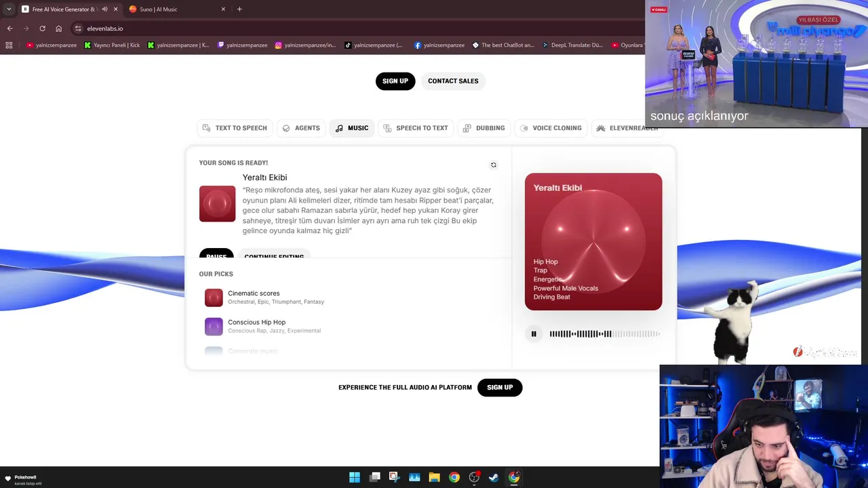Click the Powerful Male Vocals tag
Viewport: 868px width, 488px height.
(566, 288)
